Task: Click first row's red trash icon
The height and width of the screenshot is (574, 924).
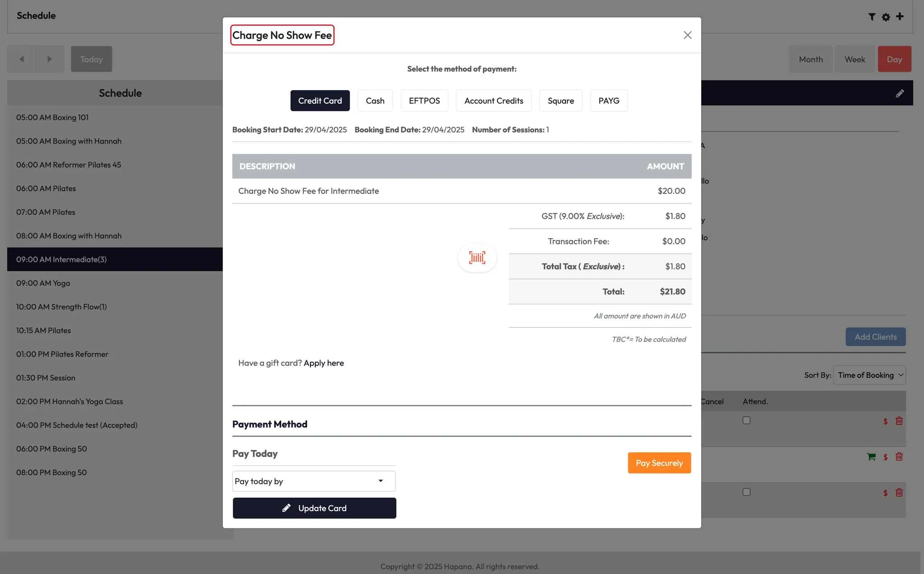Action: [899, 421]
